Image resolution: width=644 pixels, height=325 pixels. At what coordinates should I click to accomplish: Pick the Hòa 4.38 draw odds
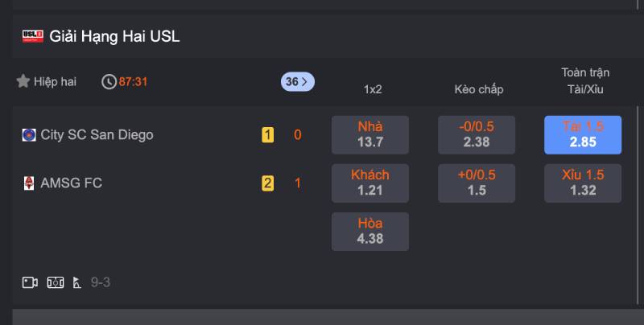coord(370,231)
